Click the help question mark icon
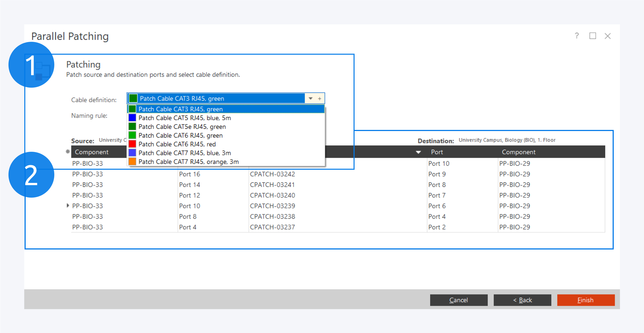Screen dimensions: 644x333 point(577,36)
